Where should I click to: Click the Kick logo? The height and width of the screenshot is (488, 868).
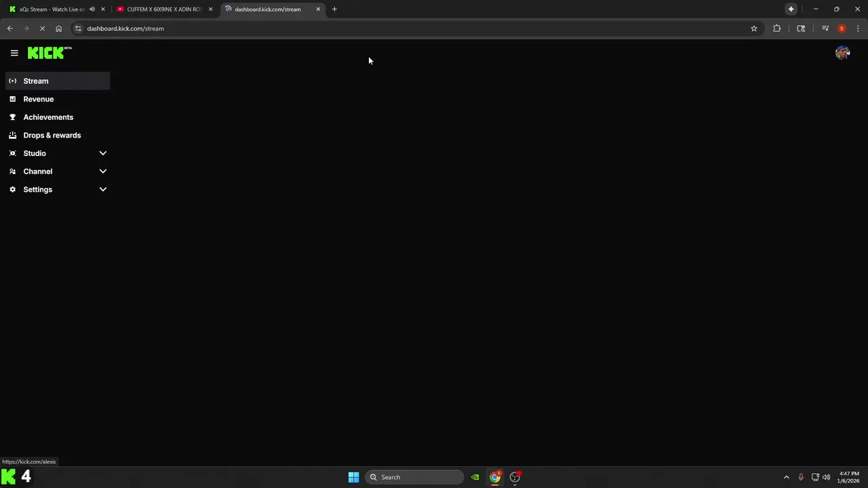click(50, 53)
